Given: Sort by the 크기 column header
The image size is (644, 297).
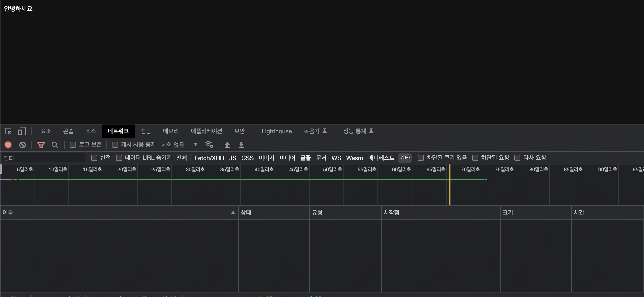Looking at the screenshot, I should pyautogui.click(x=536, y=213).
